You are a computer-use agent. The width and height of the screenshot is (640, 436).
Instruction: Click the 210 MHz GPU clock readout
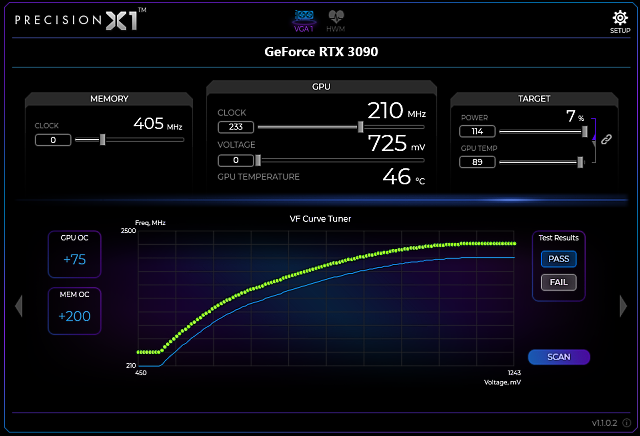[396, 111]
